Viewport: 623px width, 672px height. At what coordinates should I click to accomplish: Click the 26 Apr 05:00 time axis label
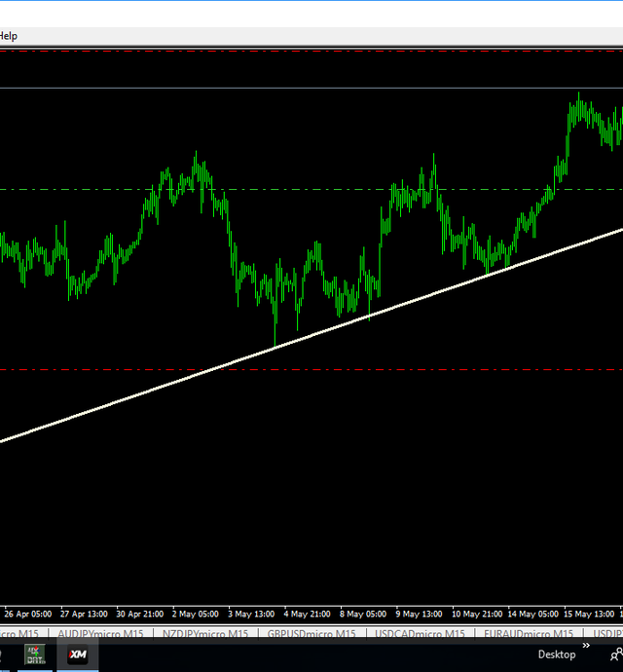[x=28, y=615]
